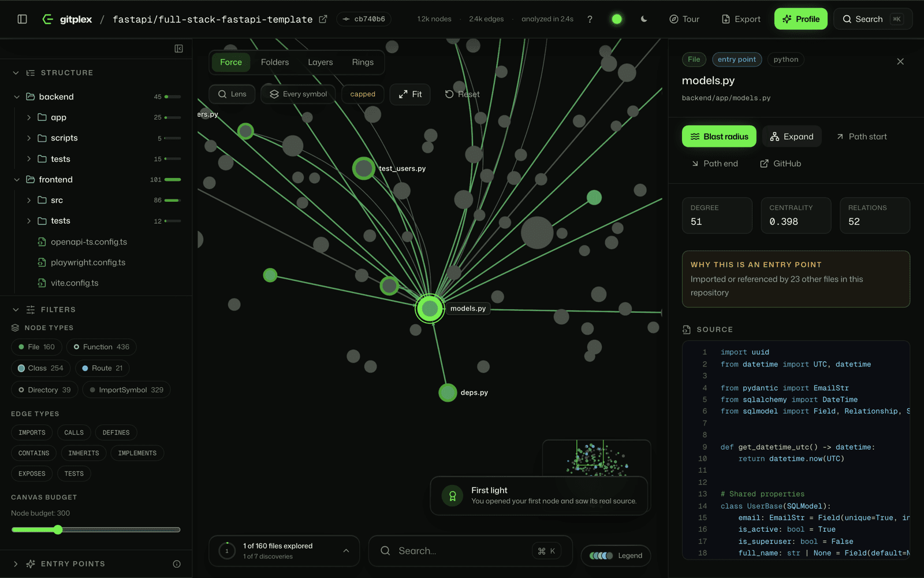Viewport: 924px width, 578px height.
Task: Toggle the left sidebar panel icon
Action: tap(23, 19)
